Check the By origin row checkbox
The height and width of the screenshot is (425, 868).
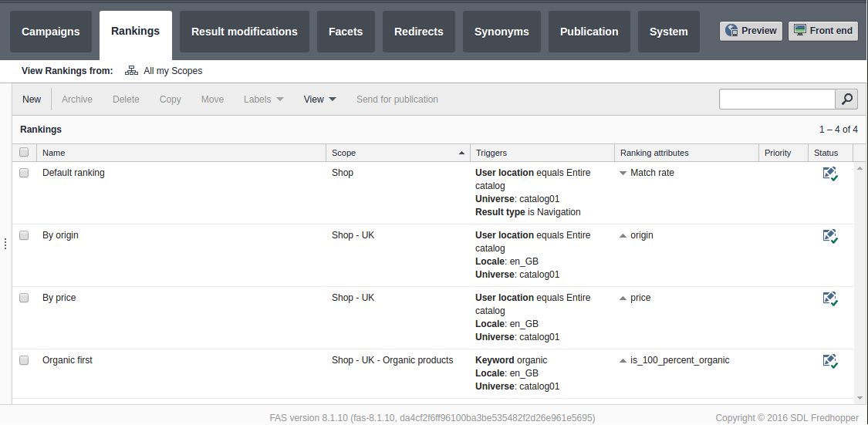pyautogui.click(x=24, y=235)
